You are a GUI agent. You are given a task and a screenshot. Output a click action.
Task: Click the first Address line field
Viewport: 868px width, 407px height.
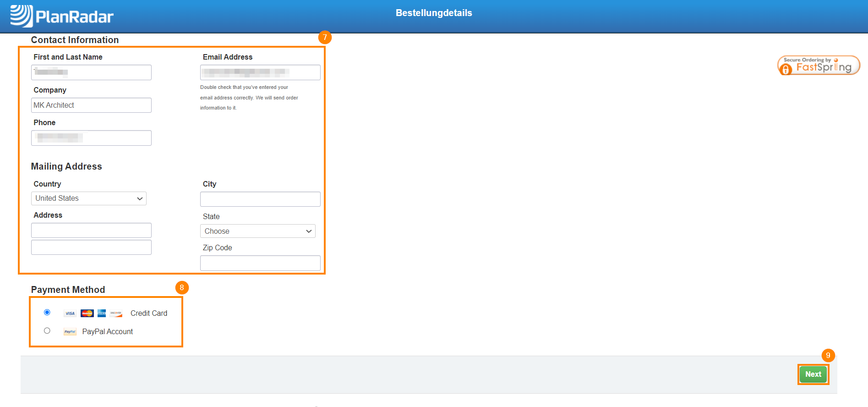(x=91, y=231)
